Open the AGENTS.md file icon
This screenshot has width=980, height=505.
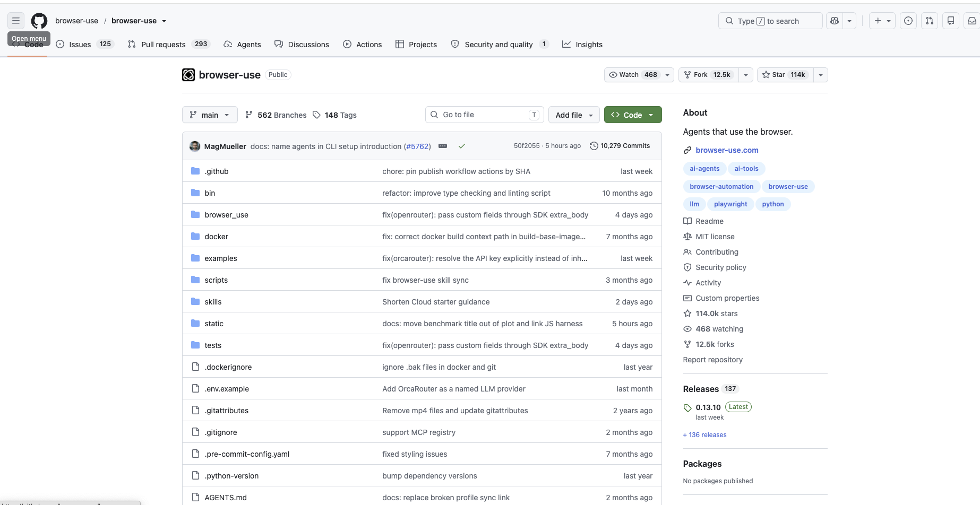click(195, 498)
